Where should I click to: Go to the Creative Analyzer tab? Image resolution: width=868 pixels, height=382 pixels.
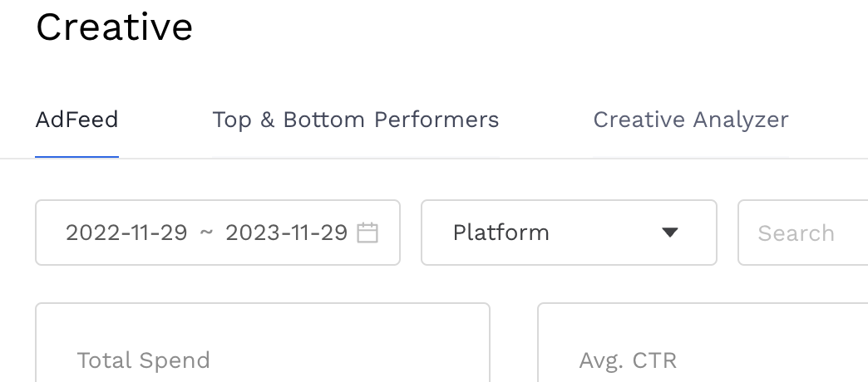pos(690,120)
